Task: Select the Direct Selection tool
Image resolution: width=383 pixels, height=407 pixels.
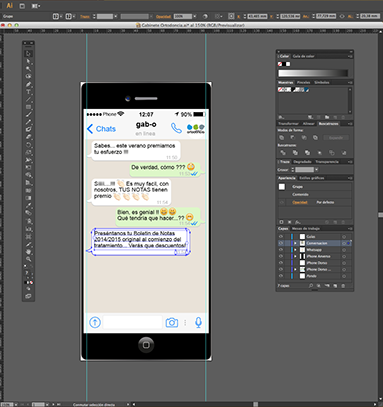Action: click(28, 61)
